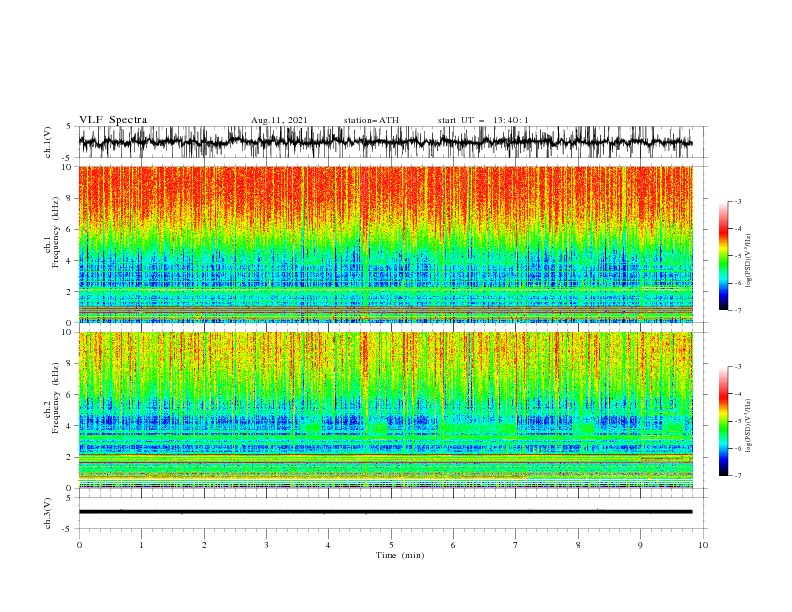The image size is (792, 612).
Task: Select the ch.2 "Frequency (kHz)" axis label
Action: click(x=56, y=398)
